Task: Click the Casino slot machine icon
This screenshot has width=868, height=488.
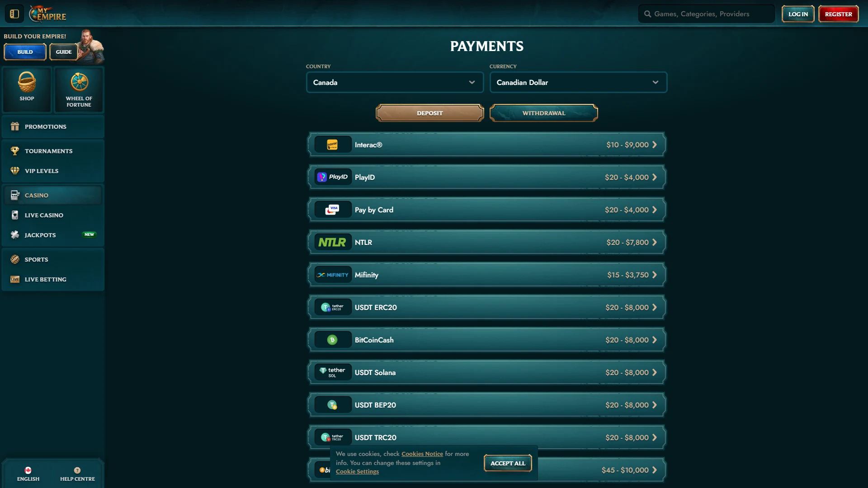Action: [x=15, y=195]
